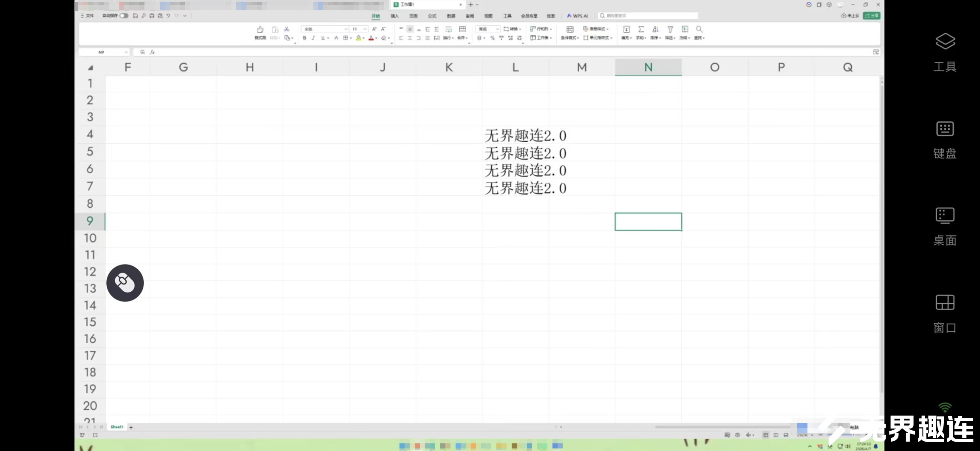980x451 pixels.
Task: Expand the font size dropdown
Action: tap(365, 29)
